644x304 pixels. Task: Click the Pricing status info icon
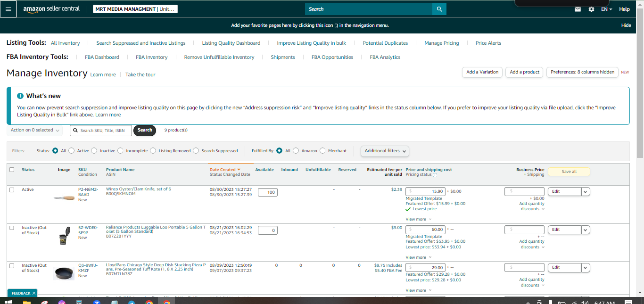pyautogui.click(x=435, y=175)
